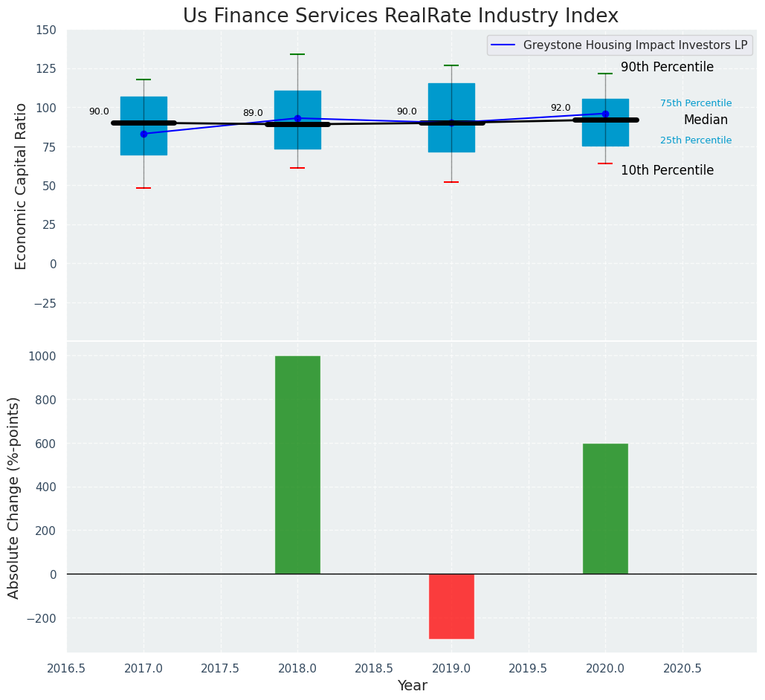Click the red 2019 negative change bar

click(x=451, y=606)
